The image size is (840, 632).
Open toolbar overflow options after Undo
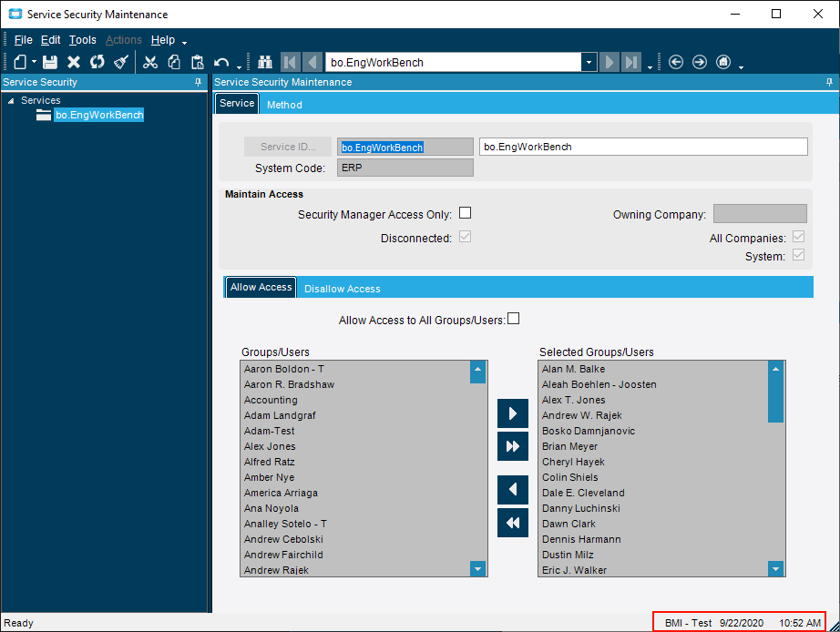coord(240,67)
